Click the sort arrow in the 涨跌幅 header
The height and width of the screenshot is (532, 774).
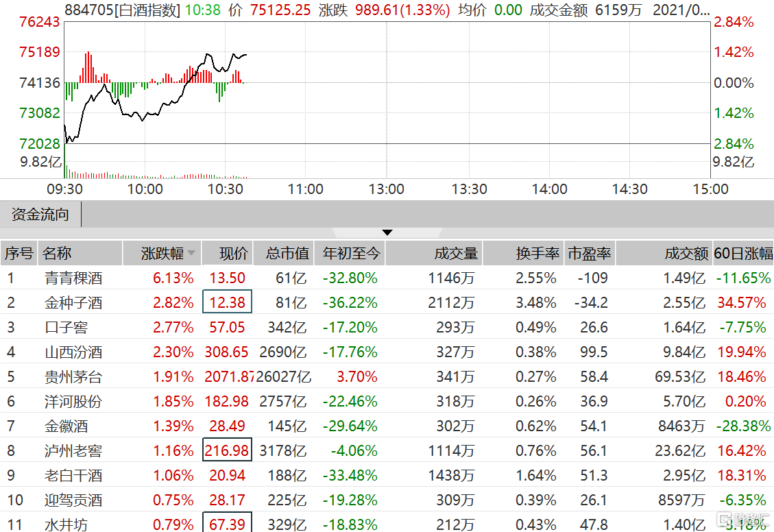pos(191,253)
